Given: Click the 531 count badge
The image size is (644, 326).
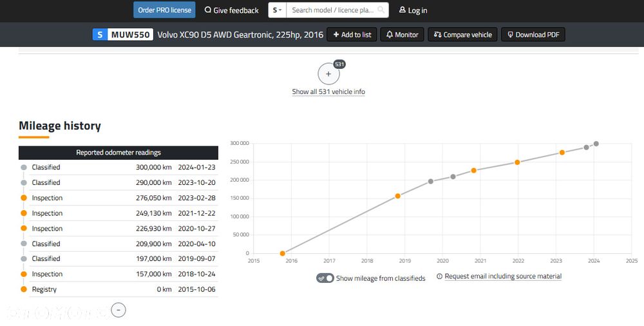Looking at the screenshot, I should point(339,64).
